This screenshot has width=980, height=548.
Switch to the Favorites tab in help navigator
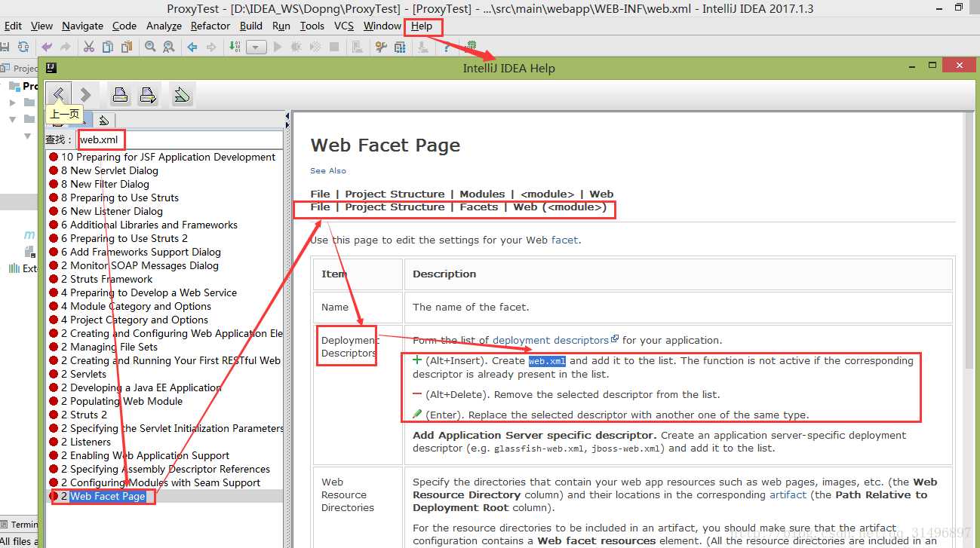pyautogui.click(x=104, y=121)
